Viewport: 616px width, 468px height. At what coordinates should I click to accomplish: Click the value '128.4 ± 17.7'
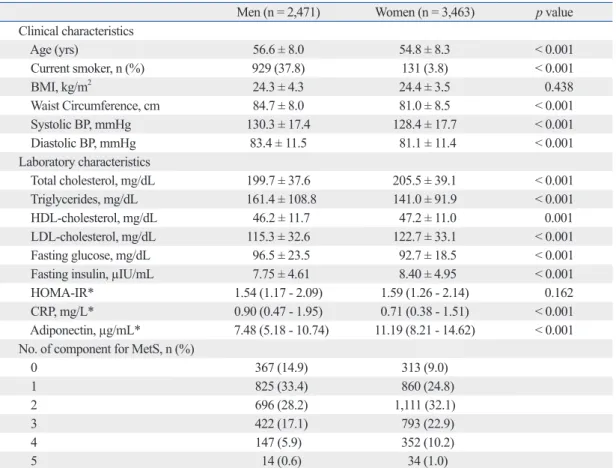[x=425, y=125]
